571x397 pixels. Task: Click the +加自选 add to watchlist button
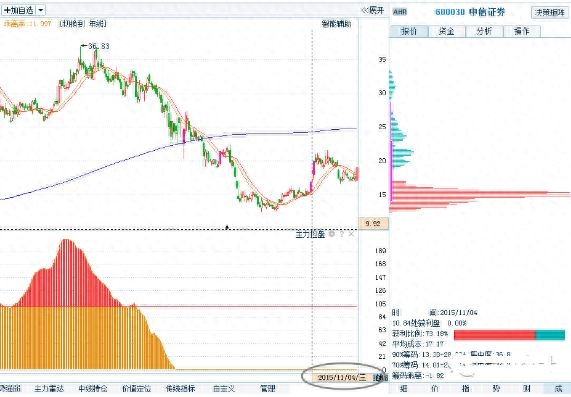pyautogui.click(x=18, y=10)
